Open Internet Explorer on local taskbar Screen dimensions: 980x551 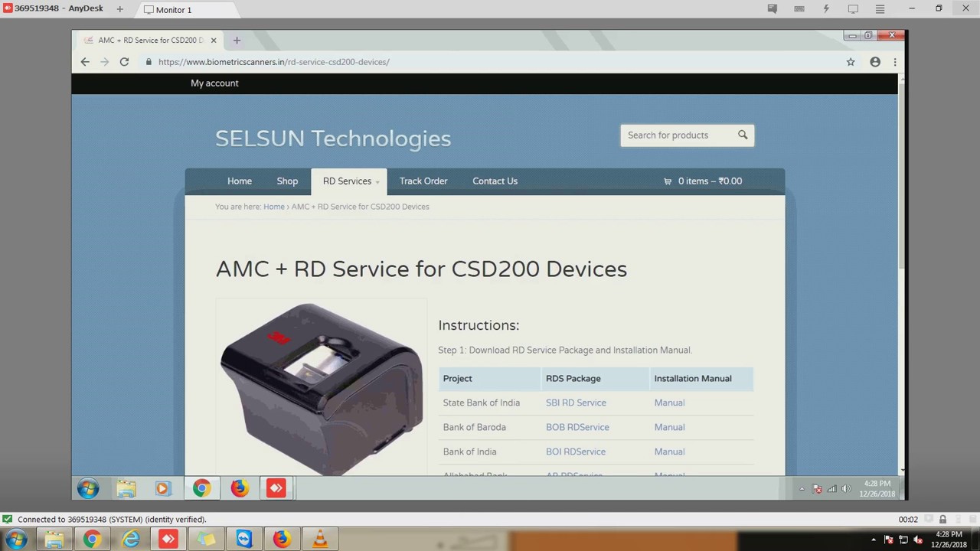(131, 540)
